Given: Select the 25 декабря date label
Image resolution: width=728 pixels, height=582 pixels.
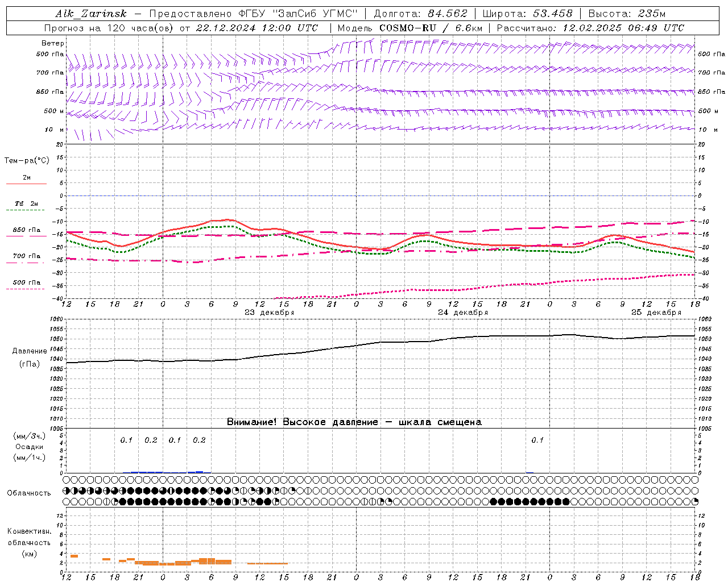Looking at the screenshot, I should pos(656,313).
